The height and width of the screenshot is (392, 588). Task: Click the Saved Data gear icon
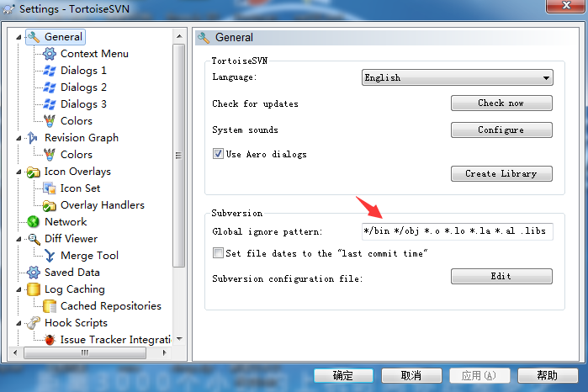tap(34, 273)
